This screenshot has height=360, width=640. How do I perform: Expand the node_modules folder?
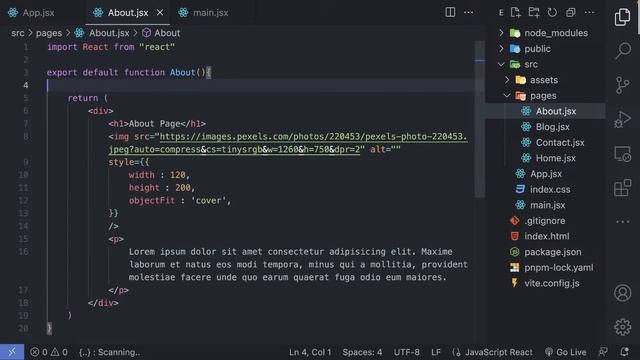pos(545,33)
